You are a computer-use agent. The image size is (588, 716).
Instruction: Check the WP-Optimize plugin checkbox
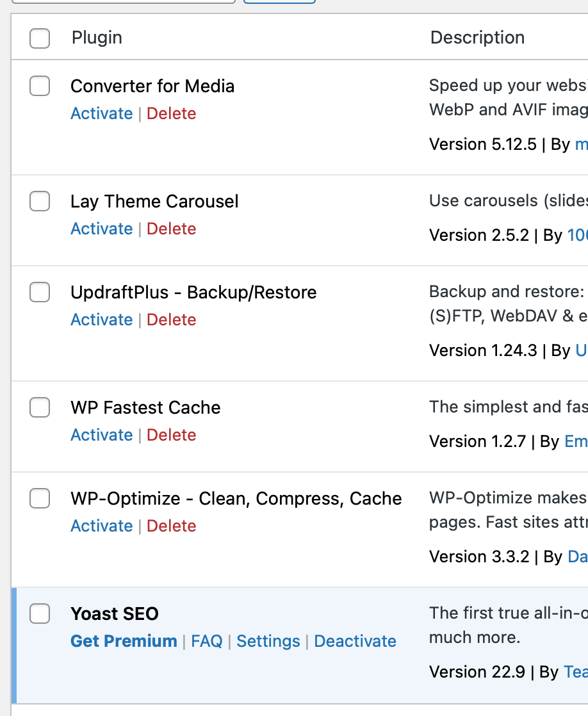tap(40, 498)
